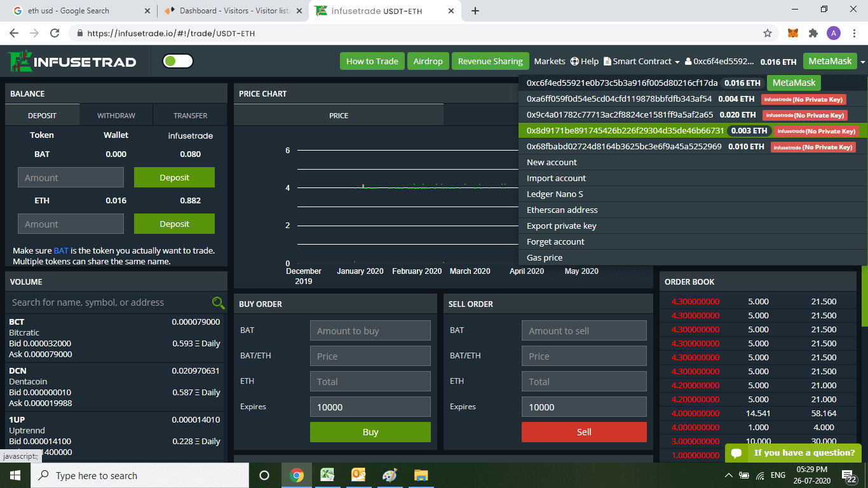The image size is (868, 488).
Task: Click the green Buy button
Action: (x=370, y=432)
